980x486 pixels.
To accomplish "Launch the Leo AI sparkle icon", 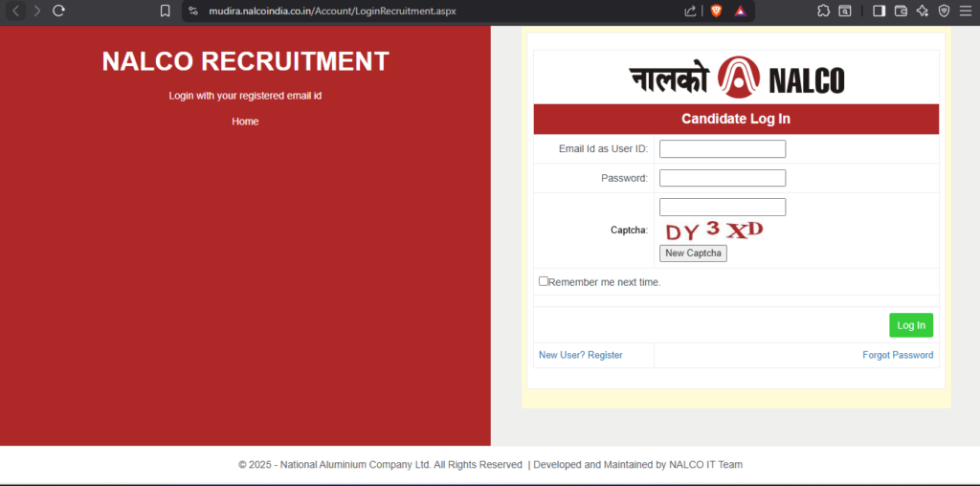I will click(923, 11).
